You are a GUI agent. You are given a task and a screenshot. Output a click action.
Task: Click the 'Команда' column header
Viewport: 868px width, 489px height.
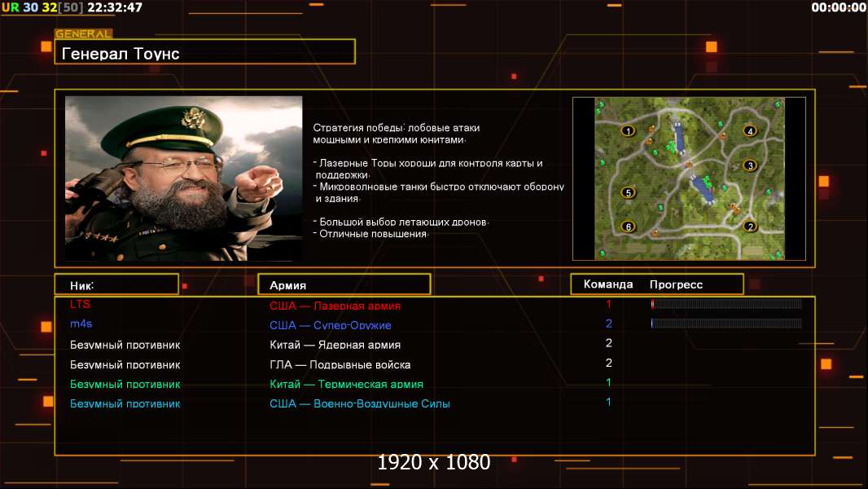pyautogui.click(x=608, y=284)
